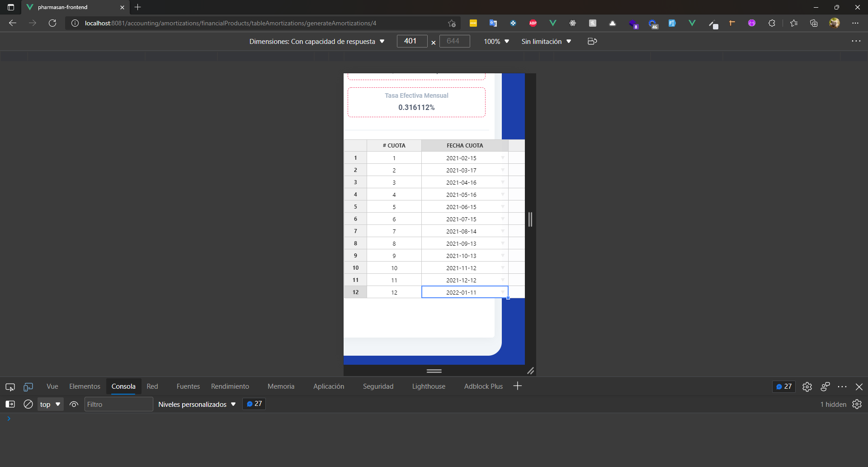The height and width of the screenshot is (467, 868).
Task: Click the address bar URL
Action: pos(231,23)
